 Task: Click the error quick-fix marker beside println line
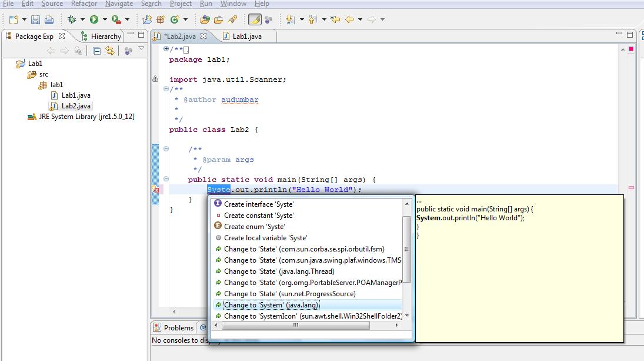(156, 190)
